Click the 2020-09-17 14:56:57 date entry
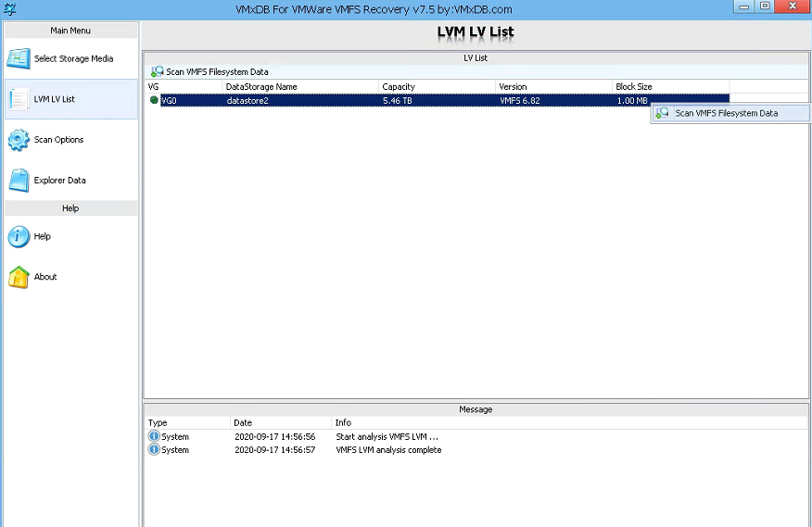The width and height of the screenshot is (812, 527). pyautogui.click(x=274, y=450)
